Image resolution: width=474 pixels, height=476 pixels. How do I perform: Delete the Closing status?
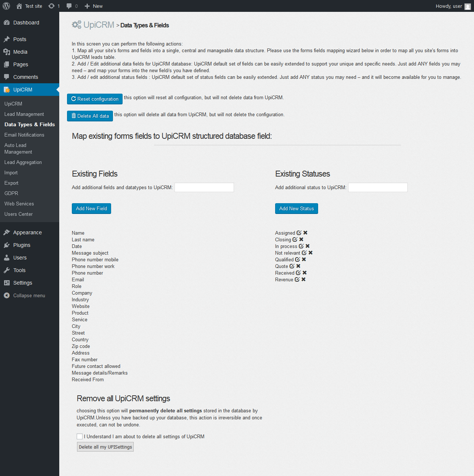tap(301, 239)
